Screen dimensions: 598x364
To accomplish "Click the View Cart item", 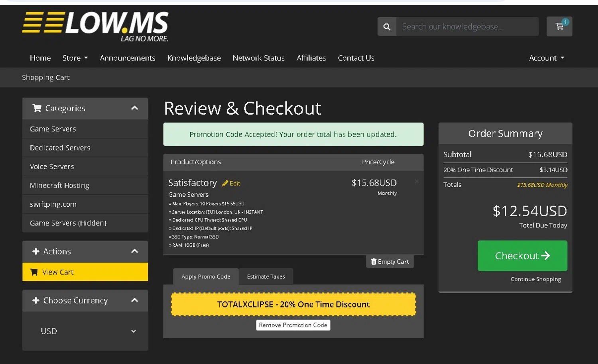I will [85, 272].
